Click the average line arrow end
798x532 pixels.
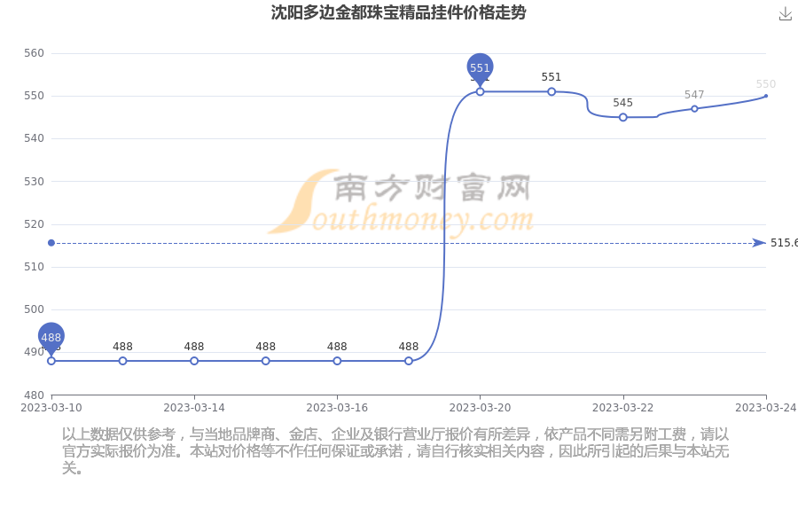[x=759, y=243]
